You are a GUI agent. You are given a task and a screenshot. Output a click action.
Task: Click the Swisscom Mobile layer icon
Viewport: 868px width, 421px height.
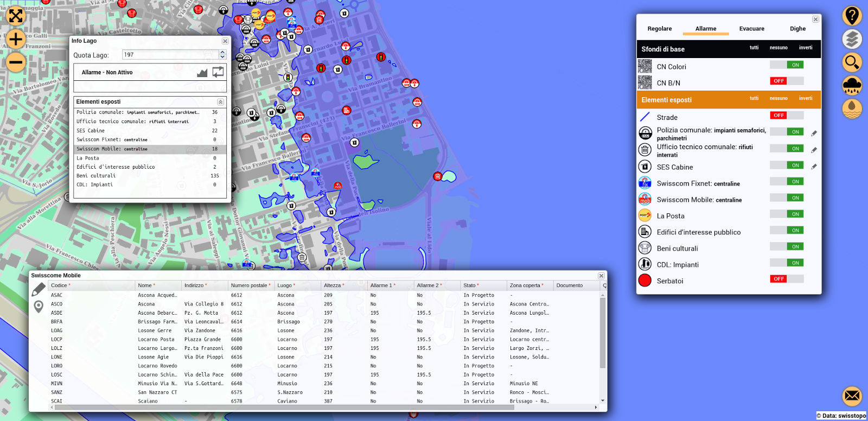click(645, 199)
